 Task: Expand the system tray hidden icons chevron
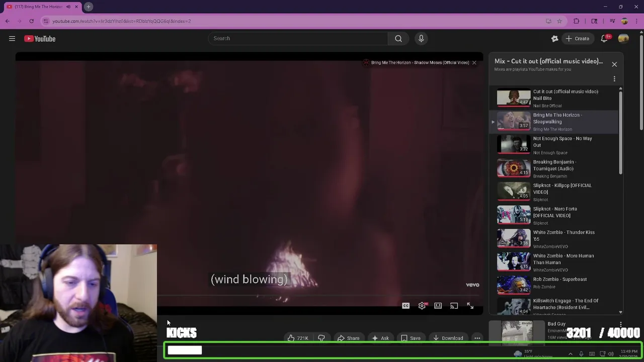click(570, 354)
